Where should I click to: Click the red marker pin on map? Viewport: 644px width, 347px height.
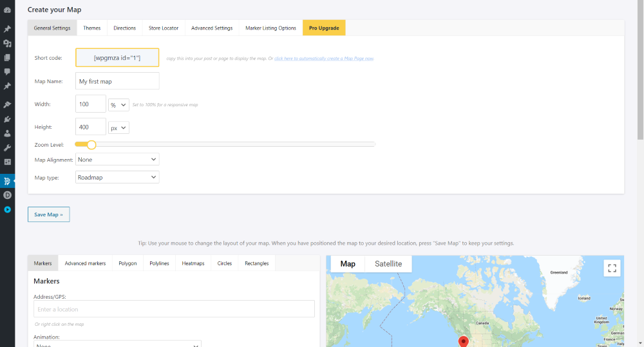click(x=463, y=342)
